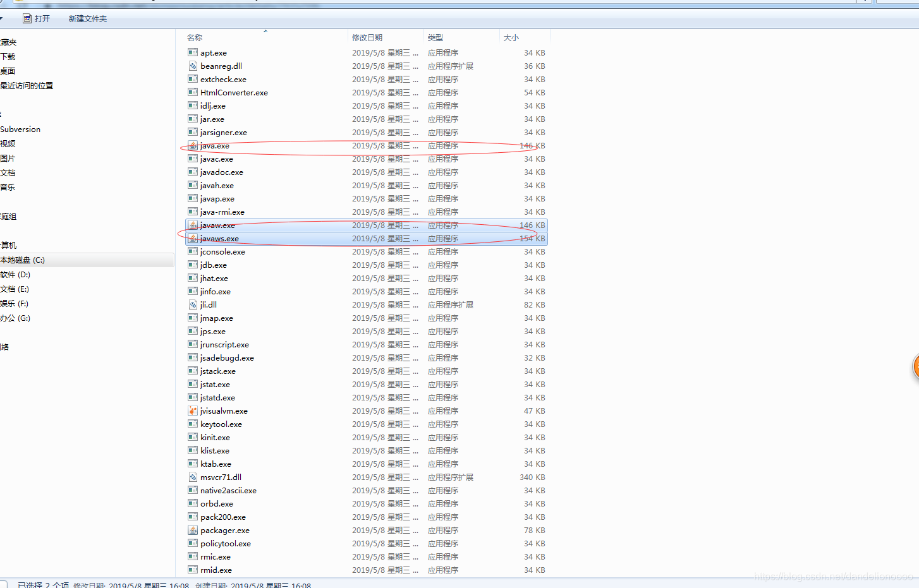This screenshot has width=919, height=588.
Task: Select 本地磁盘 (C:) drive
Action: click(23, 260)
